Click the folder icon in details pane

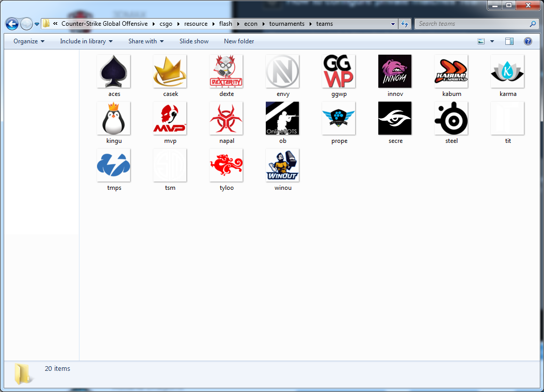[x=24, y=374]
